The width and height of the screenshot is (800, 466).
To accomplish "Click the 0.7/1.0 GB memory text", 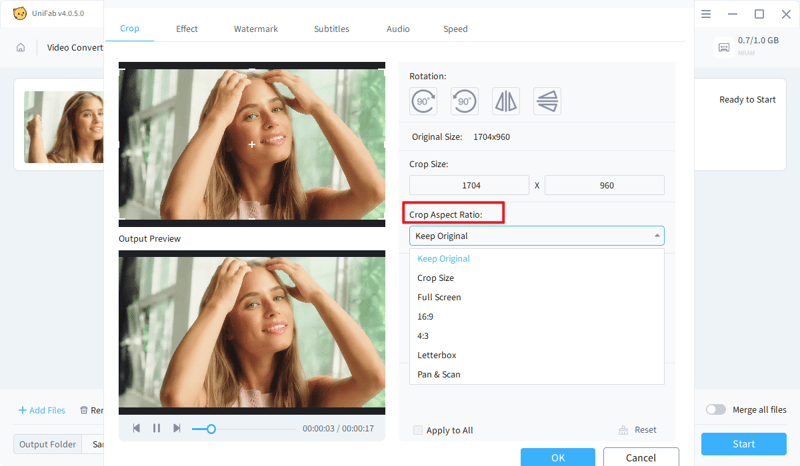I will tap(758, 40).
